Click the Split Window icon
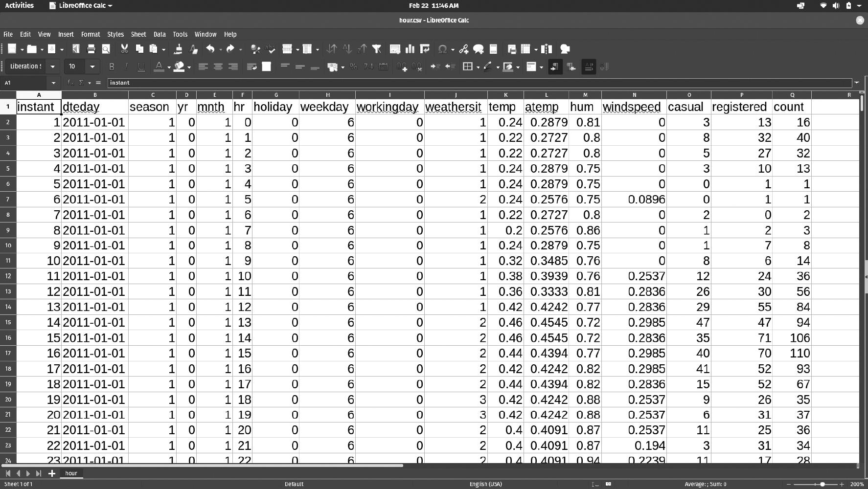 pos(547,49)
